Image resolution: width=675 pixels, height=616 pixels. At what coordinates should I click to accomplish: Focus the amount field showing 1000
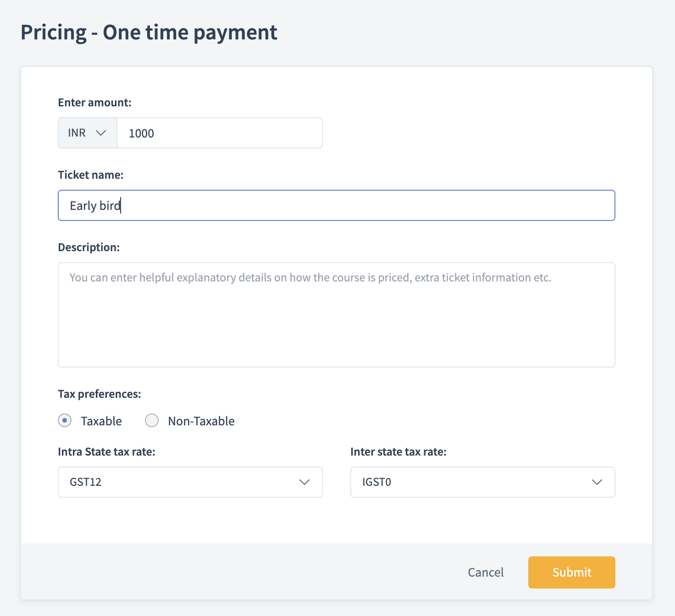tap(219, 133)
